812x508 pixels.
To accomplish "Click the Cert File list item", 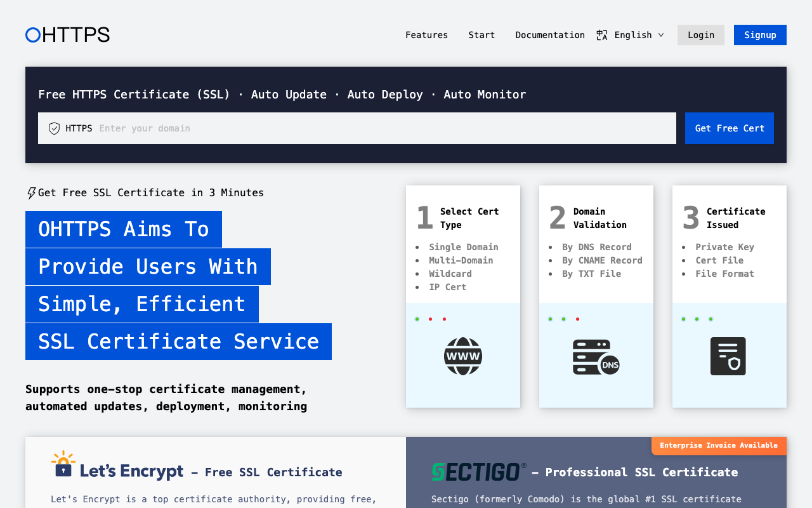I will [x=719, y=260].
